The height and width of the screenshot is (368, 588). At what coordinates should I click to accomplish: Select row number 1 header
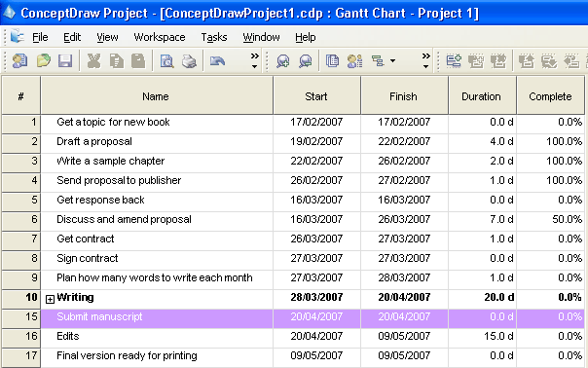click(21, 124)
